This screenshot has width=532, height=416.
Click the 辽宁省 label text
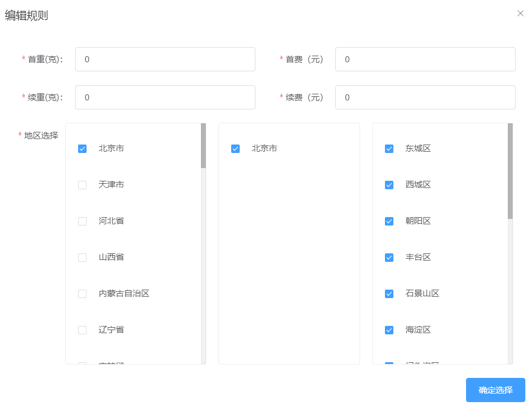(x=111, y=330)
